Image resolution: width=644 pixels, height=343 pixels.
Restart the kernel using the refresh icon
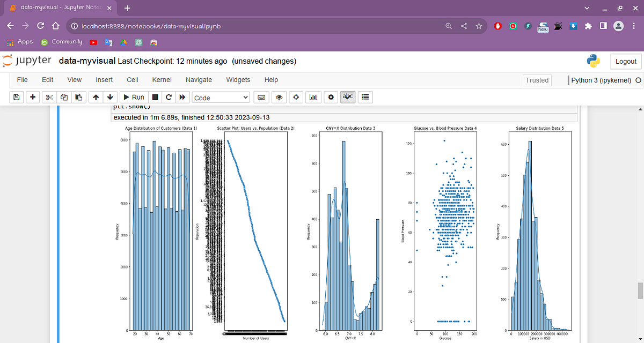(x=169, y=97)
